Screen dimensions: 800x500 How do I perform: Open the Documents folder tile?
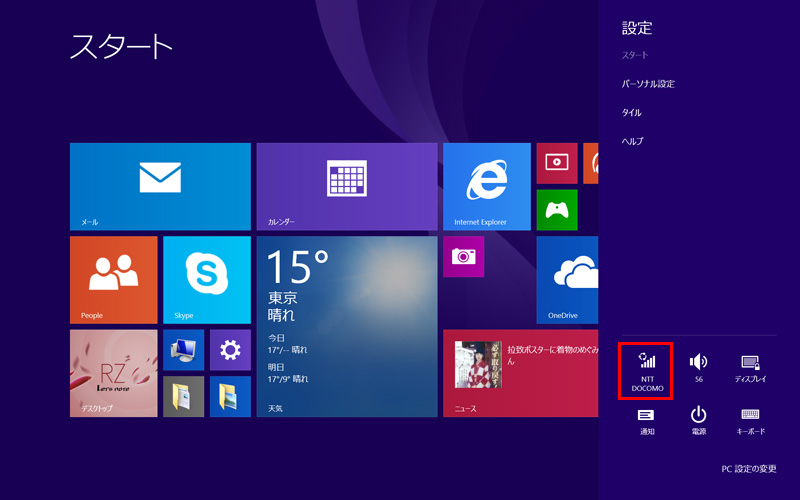click(x=183, y=396)
